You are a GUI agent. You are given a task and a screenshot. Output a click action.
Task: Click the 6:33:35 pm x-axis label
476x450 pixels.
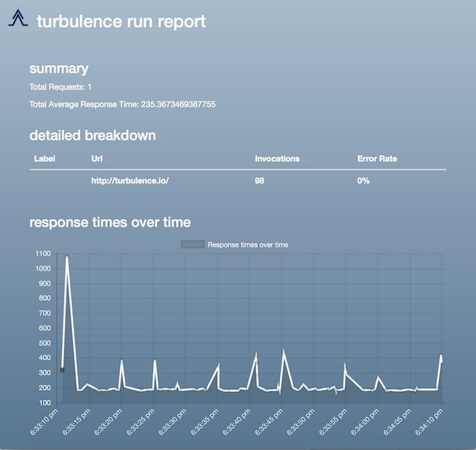(x=204, y=422)
